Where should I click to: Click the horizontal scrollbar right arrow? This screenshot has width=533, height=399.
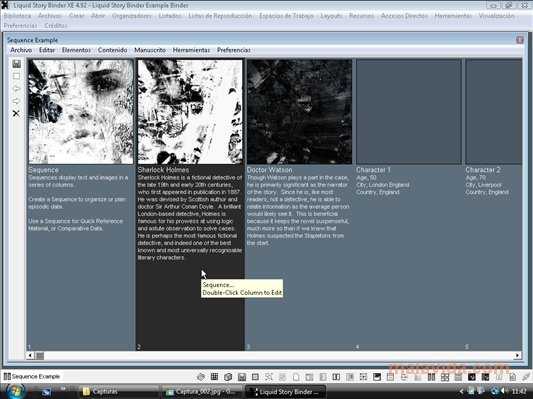click(x=517, y=355)
